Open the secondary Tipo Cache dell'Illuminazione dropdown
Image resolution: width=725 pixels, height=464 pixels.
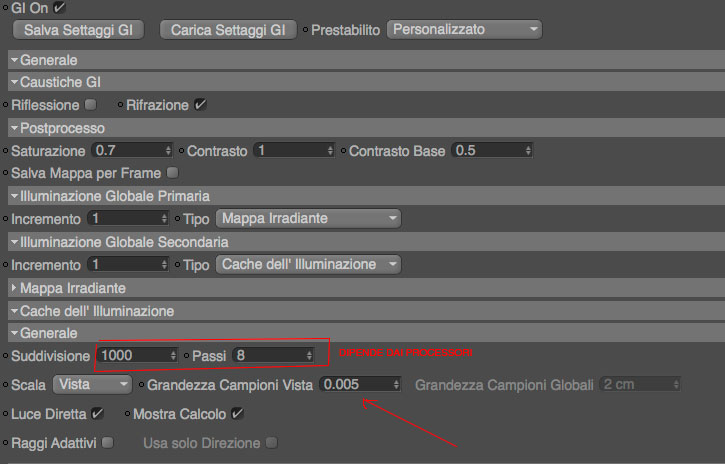point(308,265)
